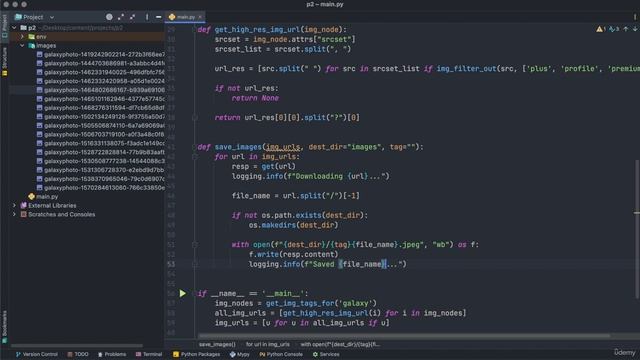640x360 pixels.
Task: Select galaxyphoto-1502134249126 file in tree
Action: tap(104, 117)
